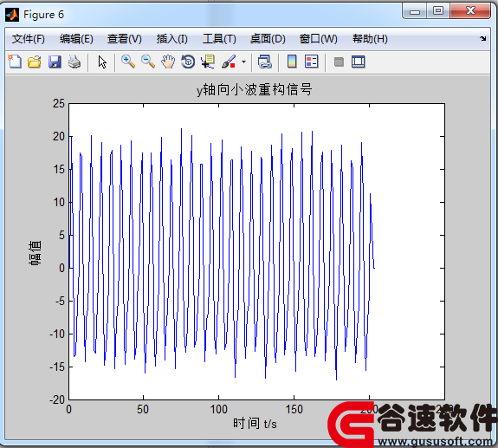Open the 窗口(W) menu

tap(318, 39)
